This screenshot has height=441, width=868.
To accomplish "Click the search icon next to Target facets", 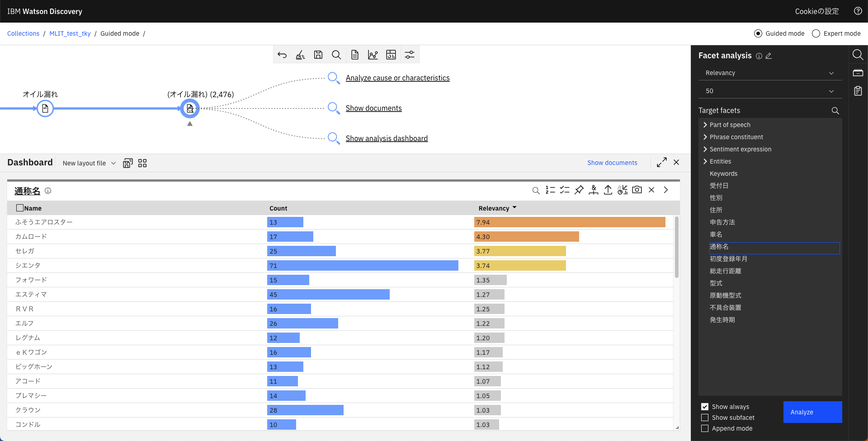I will (x=835, y=111).
